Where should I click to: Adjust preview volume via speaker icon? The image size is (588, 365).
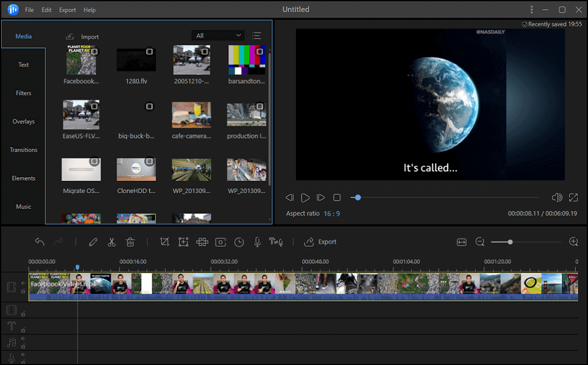pyautogui.click(x=557, y=198)
